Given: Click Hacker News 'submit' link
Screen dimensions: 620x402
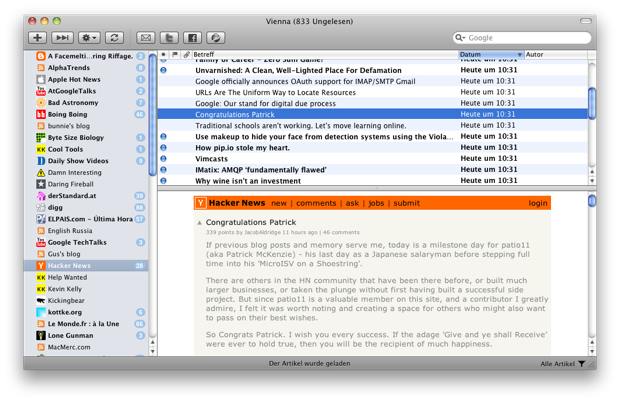Looking at the screenshot, I should (406, 203).
